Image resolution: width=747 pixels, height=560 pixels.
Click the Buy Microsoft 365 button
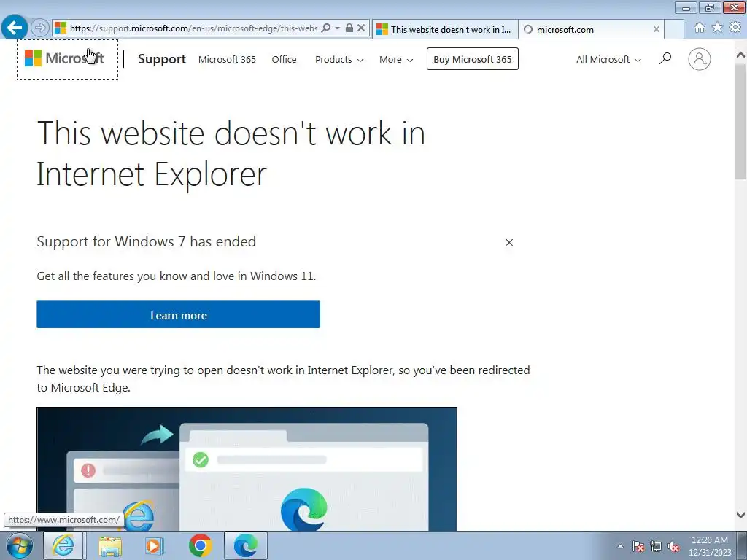coord(472,59)
